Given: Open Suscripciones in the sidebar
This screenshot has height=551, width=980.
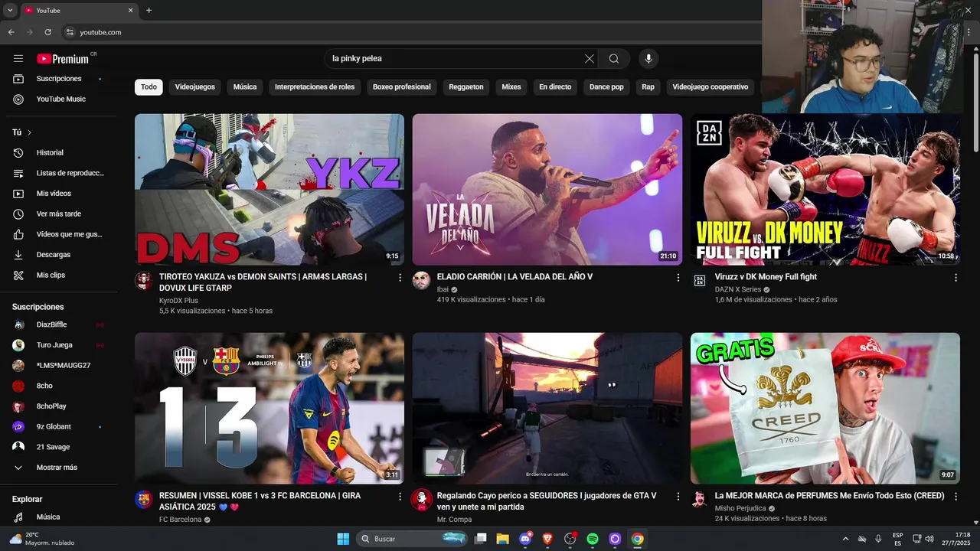Looking at the screenshot, I should [59, 79].
